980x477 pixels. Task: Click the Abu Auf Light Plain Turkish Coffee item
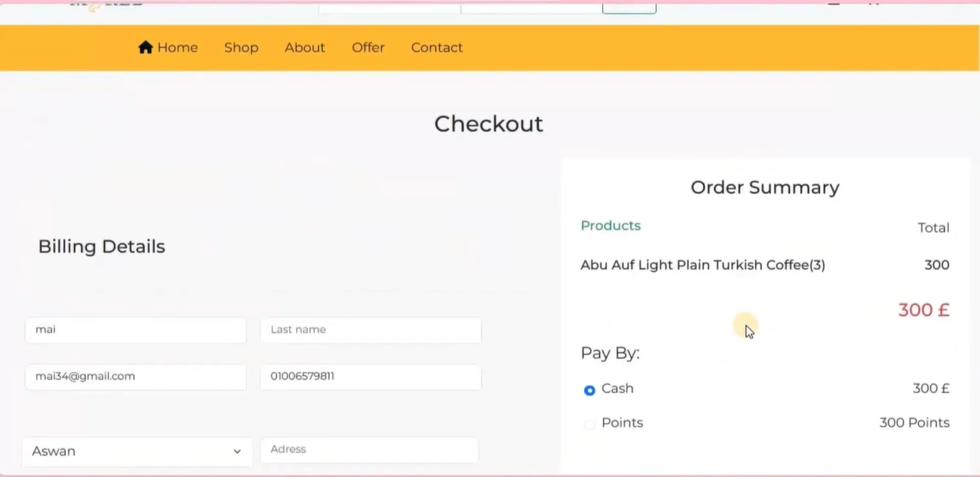702,265
